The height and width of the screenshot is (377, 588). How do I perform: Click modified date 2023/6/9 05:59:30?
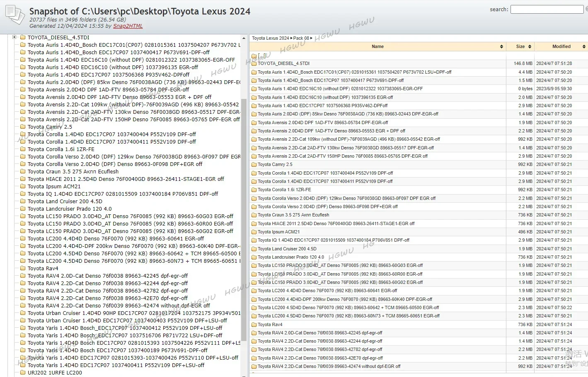(554, 89)
